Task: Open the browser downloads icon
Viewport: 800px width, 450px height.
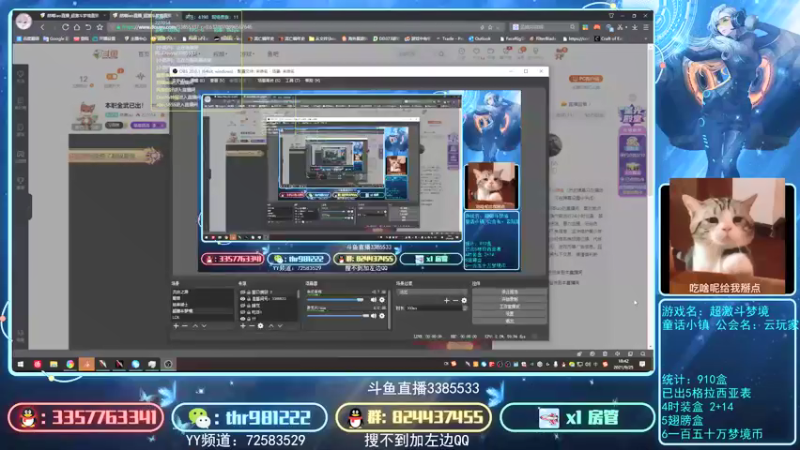Action: click(634, 27)
